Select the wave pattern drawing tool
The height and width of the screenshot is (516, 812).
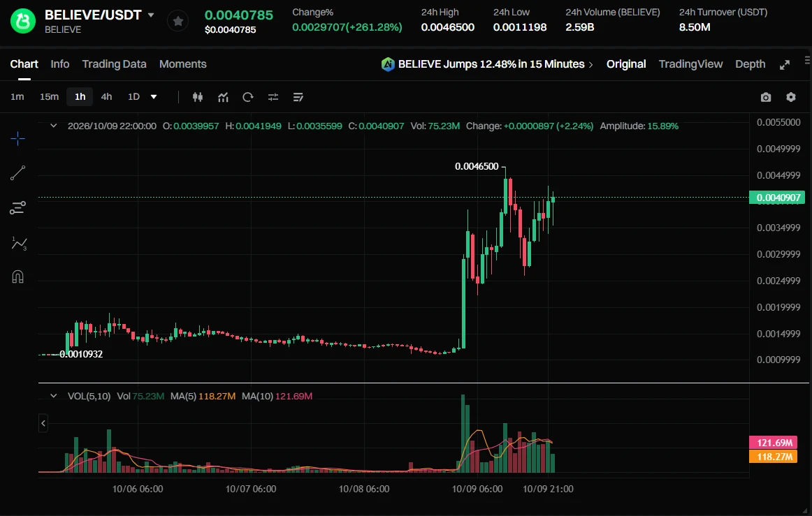point(19,243)
